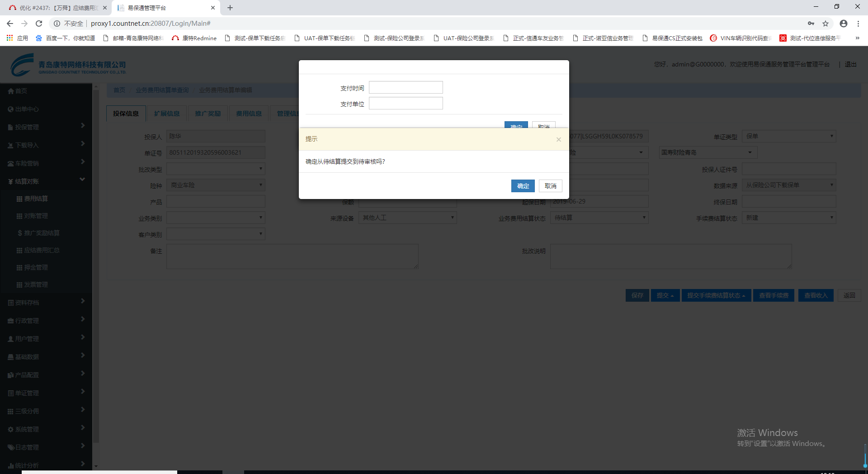This screenshot has height=474, width=868.
Task: Open the 数据来源 dropdown
Action: [x=789, y=185]
